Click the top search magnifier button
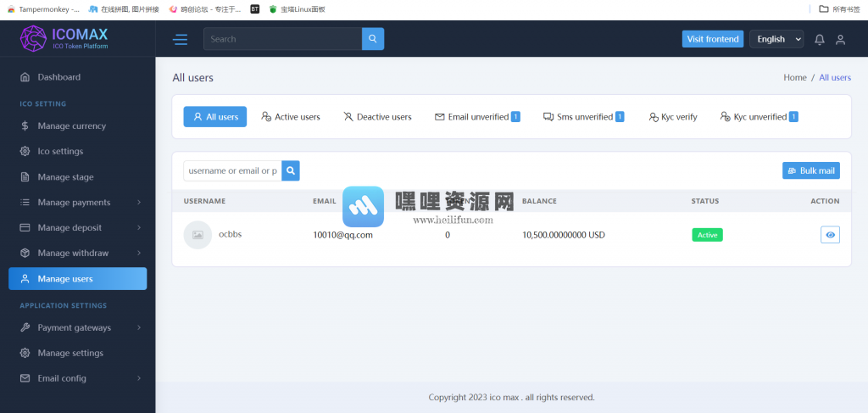868x413 pixels. click(373, 39)
